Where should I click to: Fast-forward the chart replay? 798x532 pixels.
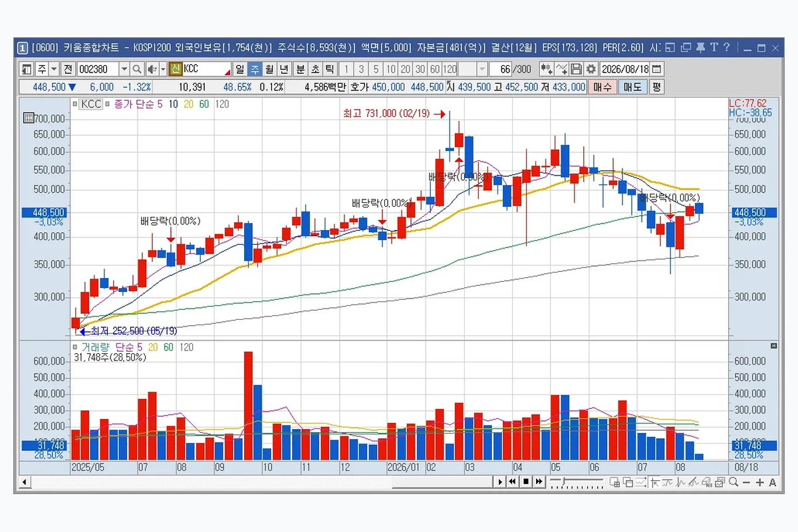(539, 481)
